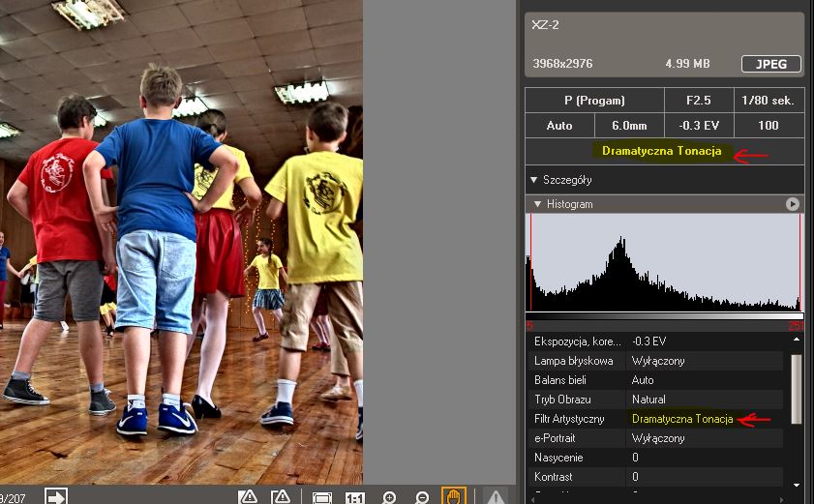Image resolution: width=814 pixels, height=504 pixels.
Task: Click the zoom out magnifier icon
Action: point(422,497)
